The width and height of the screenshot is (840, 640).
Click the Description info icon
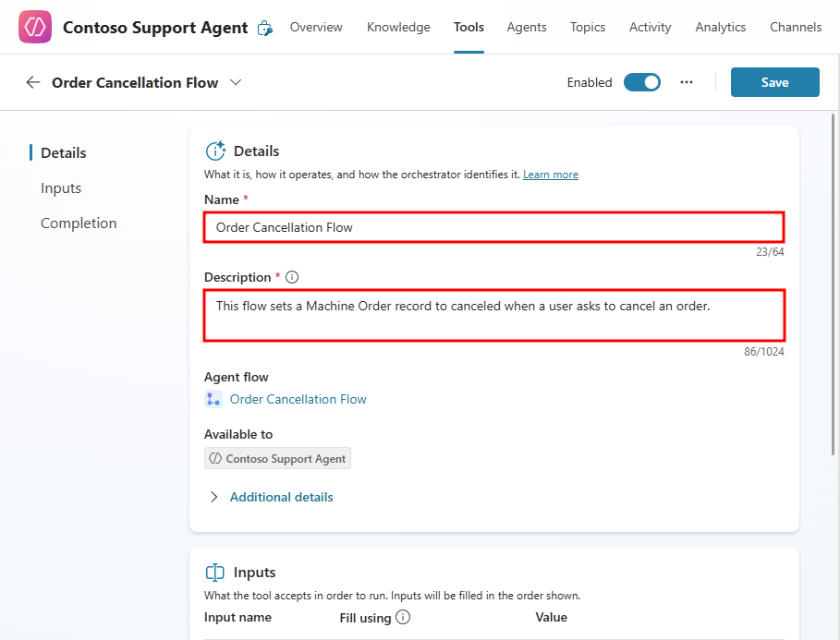pyautogui.click(x=292, y=277)
